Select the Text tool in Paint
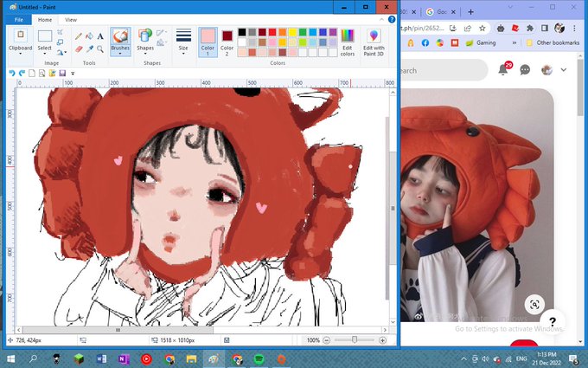The width and height of the screenshot is (588, 368). 100,36
